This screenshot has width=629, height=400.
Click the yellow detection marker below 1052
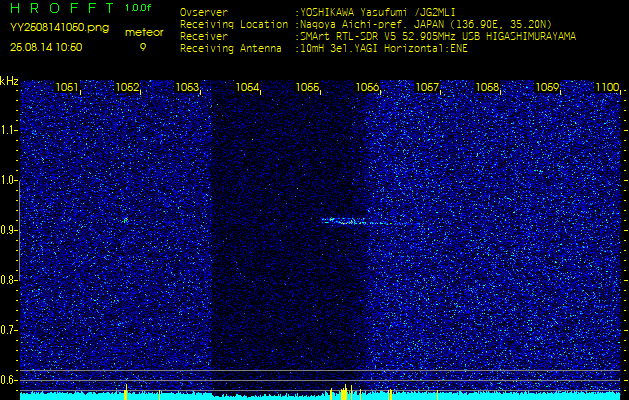(x=126, y=392)
